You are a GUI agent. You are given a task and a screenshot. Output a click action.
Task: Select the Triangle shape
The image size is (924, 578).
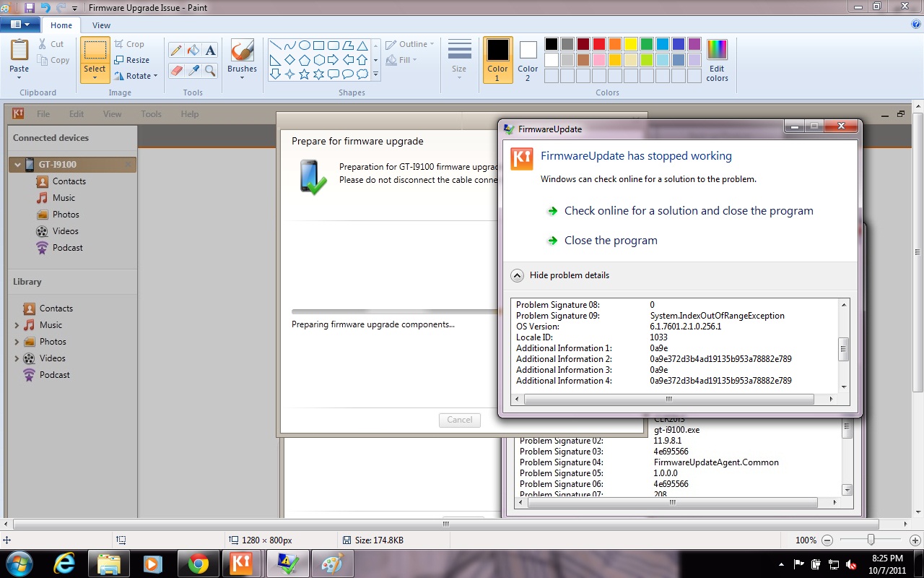[x=362, y=45]
